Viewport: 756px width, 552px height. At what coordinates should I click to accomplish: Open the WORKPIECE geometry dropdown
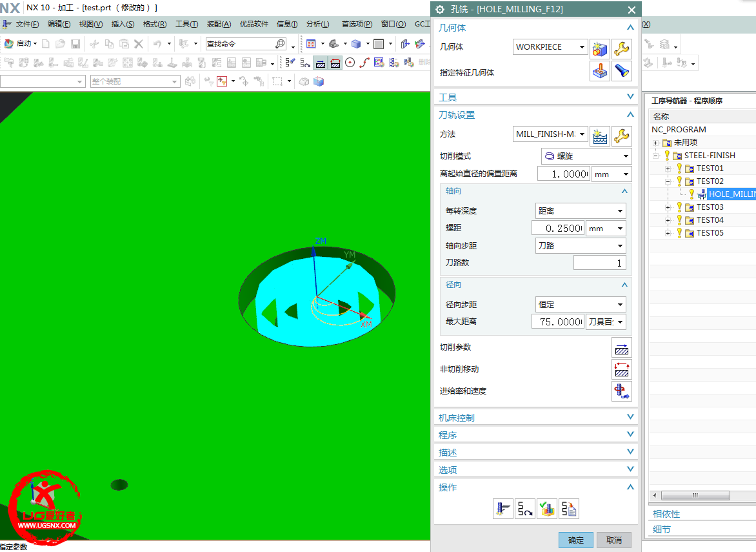pos(582,46)
